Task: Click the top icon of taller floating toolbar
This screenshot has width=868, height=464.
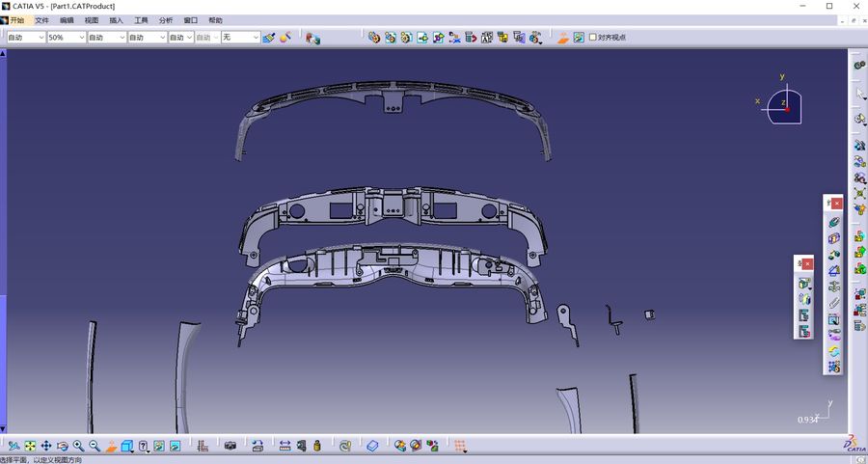Action: (x=833, y=222)
